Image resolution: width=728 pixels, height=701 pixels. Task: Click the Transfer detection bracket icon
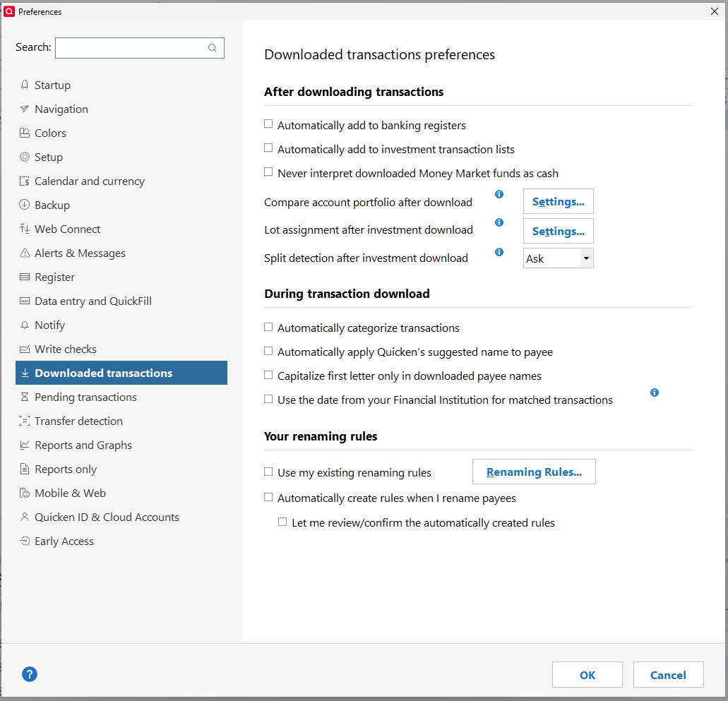(25, 421)
